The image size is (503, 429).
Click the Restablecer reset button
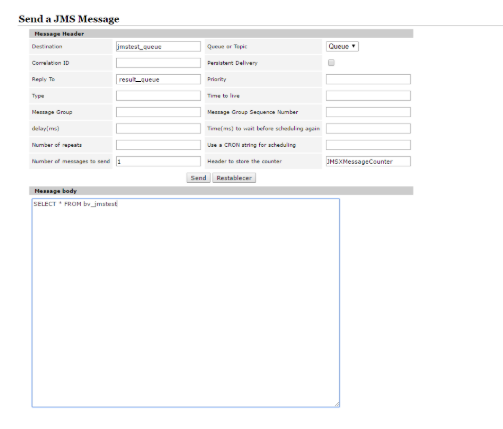pyautogui.click(x=234, y=178)
